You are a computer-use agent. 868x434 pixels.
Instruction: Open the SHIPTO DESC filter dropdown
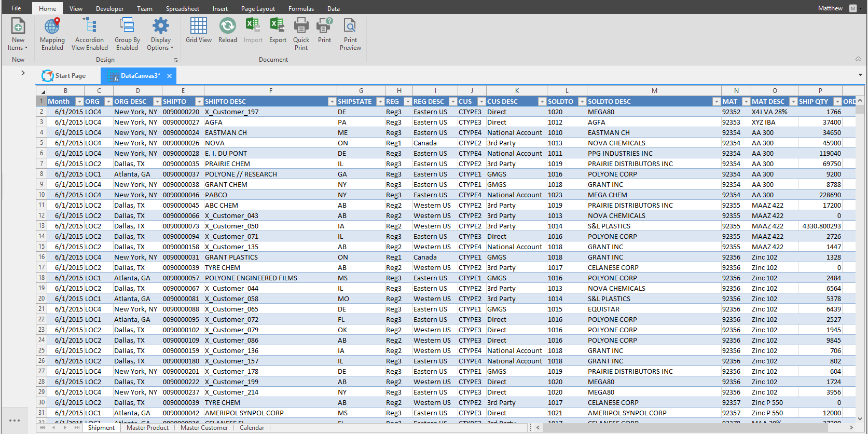tap(332, 102)
